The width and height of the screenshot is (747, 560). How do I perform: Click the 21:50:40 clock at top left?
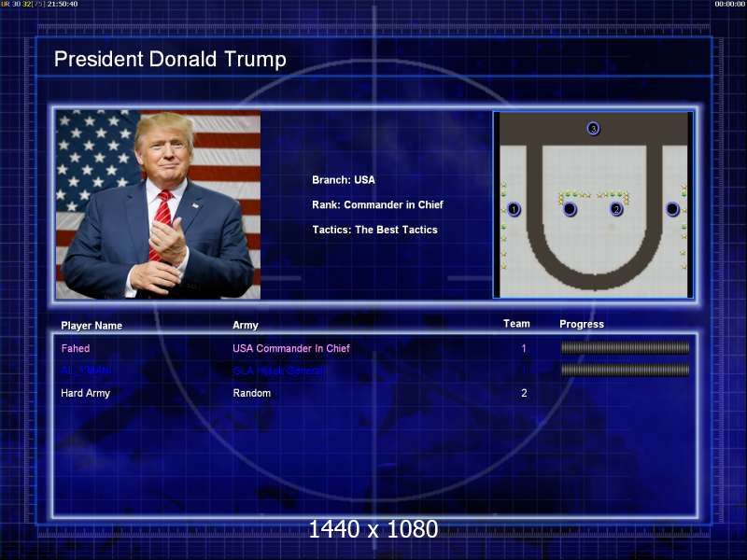[63, 4]
